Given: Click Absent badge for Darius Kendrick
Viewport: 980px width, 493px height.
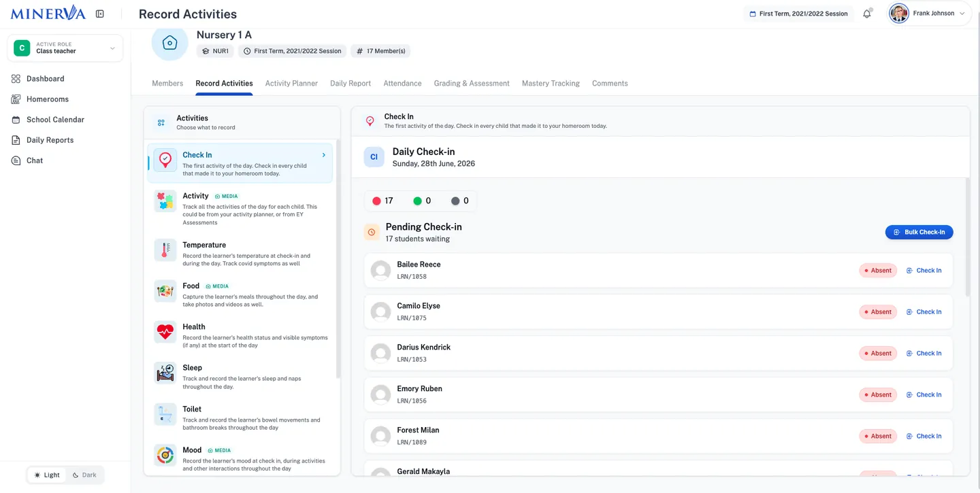Looking at the screenshot, I should click(x=878, y=353).
